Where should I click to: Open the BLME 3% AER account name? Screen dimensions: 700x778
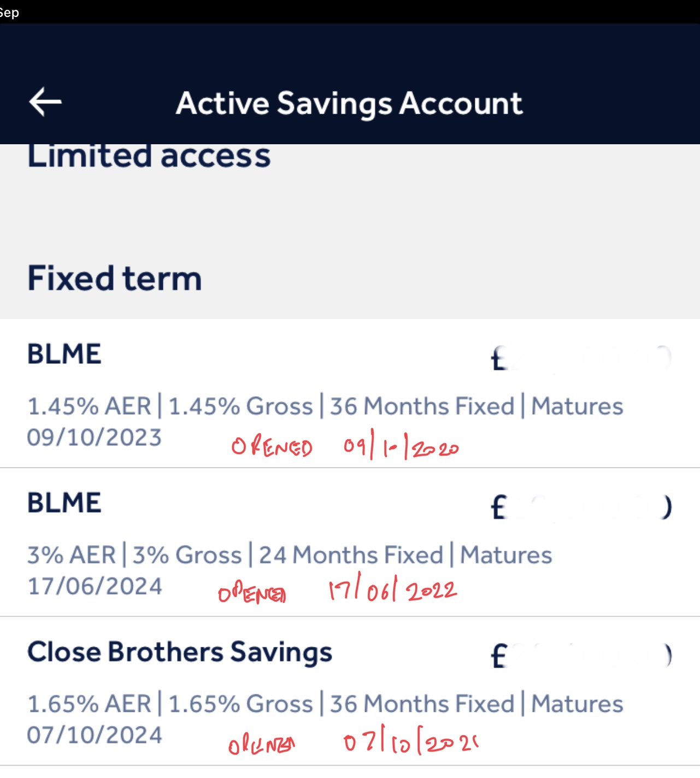click(64, 503)
